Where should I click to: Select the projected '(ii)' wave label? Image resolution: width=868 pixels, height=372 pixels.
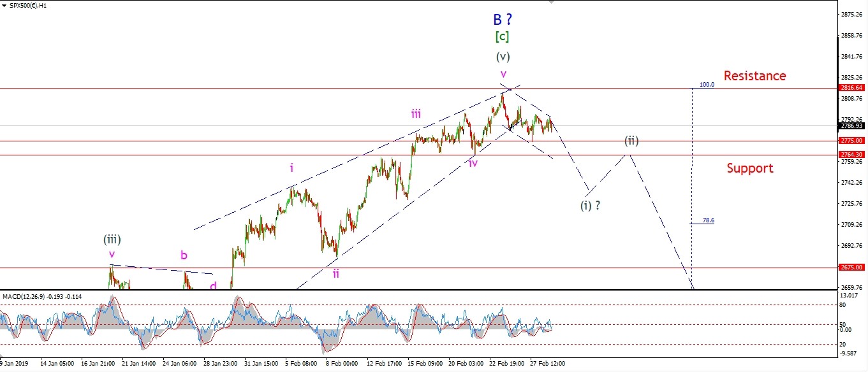631,141
